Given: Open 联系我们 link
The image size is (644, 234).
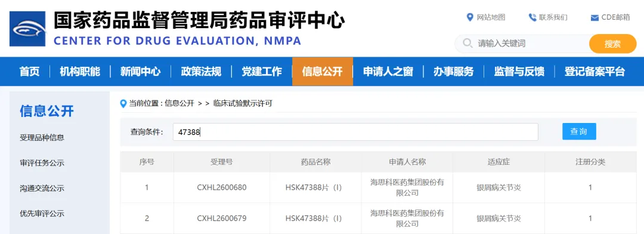Looking at the screenshot, I should (x=553, y=17).
